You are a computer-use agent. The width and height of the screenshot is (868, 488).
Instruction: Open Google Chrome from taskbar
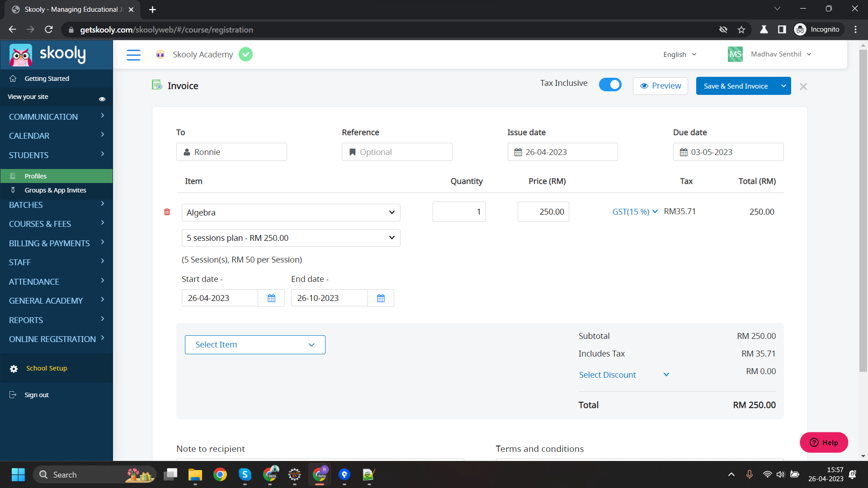point(220,474)
